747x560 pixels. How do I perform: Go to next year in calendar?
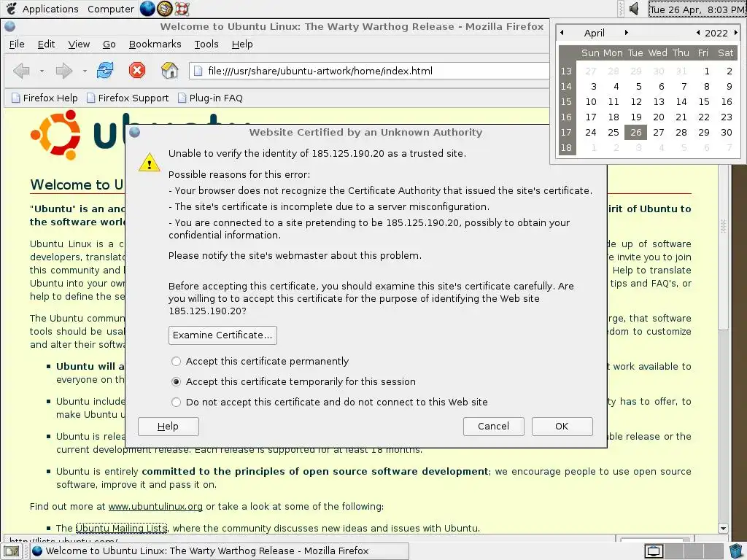click(x=735, y=33)
